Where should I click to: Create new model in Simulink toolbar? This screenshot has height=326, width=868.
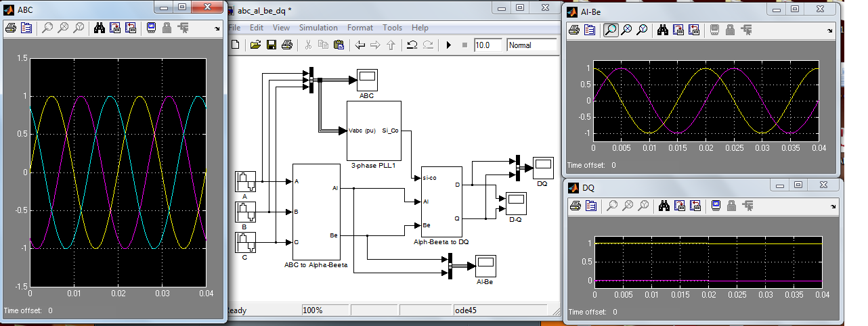(x=236, y=45)
